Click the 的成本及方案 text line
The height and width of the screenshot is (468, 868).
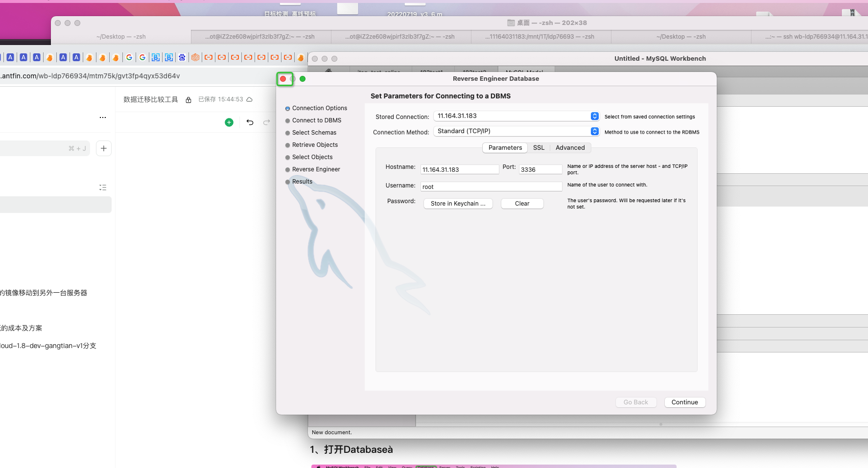[x=21, y=328]
